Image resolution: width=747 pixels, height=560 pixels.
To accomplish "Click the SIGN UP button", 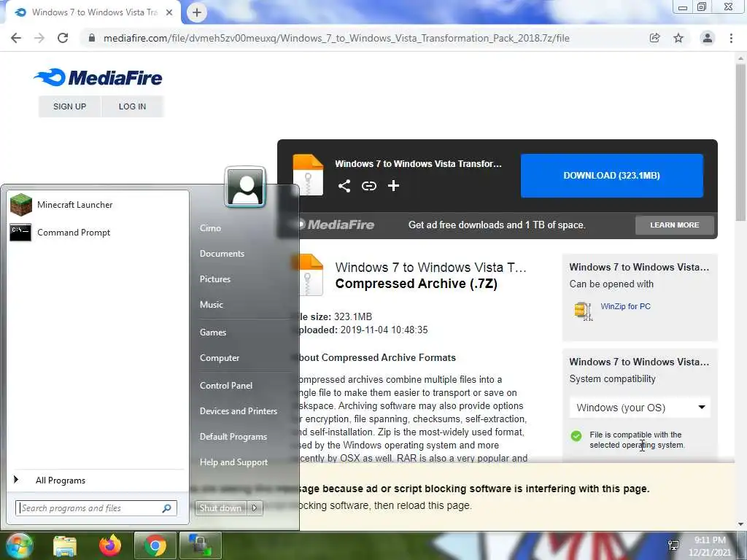I will click(69, 106).
